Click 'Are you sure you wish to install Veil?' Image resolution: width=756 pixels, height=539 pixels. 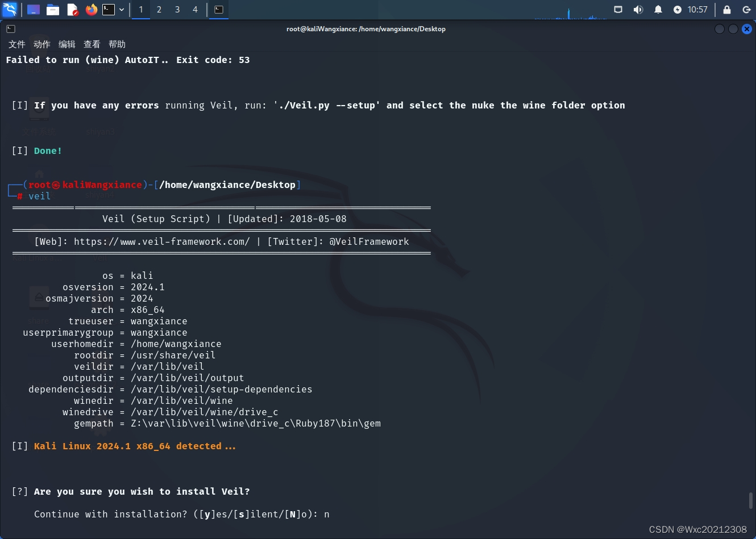[x=142, y=491]
